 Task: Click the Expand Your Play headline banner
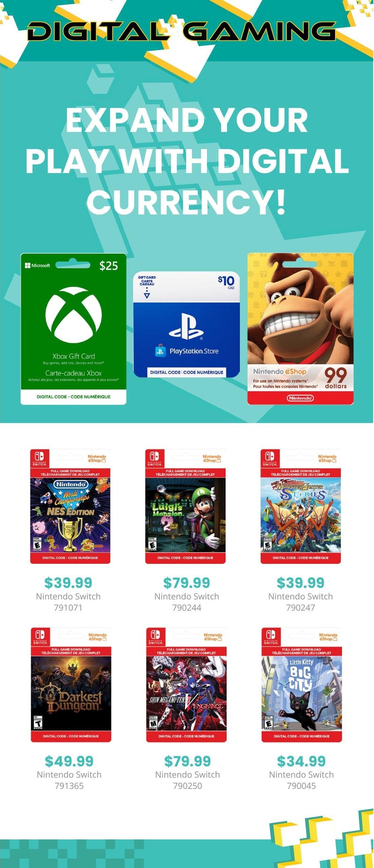click(x=187, y=161)
